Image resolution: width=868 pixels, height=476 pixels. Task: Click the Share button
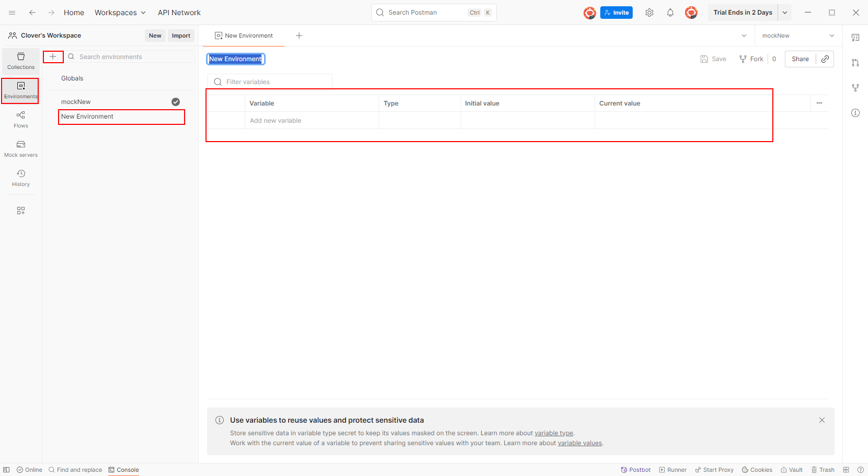coord(800,59)
